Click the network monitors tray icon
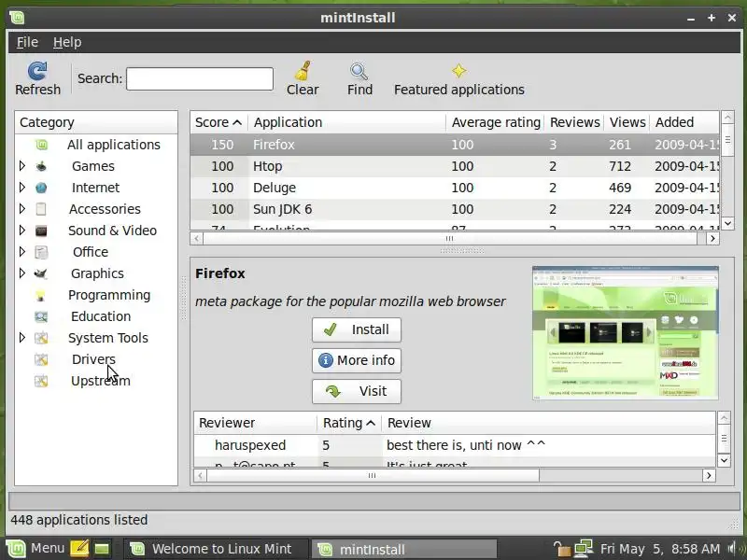This screenshot has width=747, height=560. pos(583,549)
